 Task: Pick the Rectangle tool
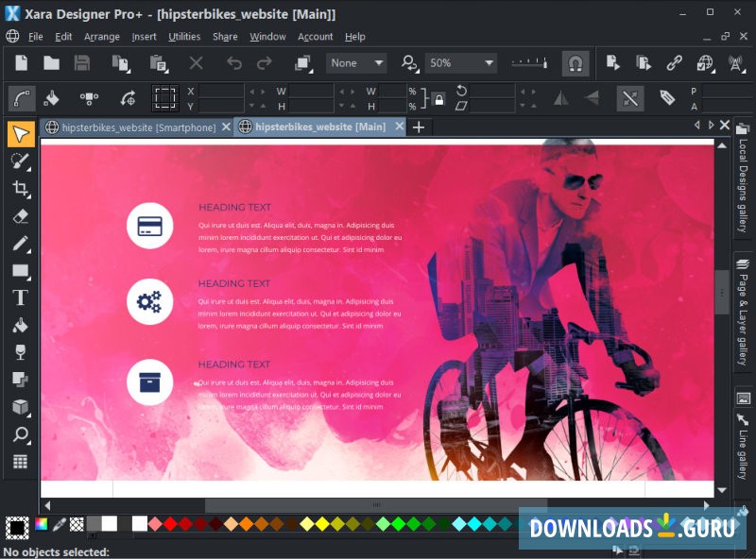[x=21, y=270]
